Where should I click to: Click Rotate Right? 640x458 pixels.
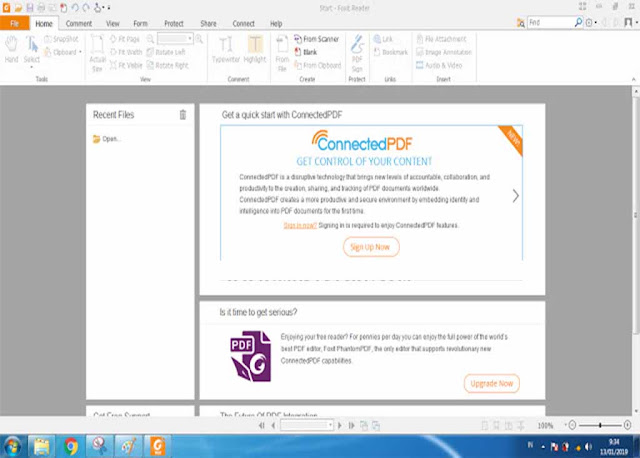(x=168, y=65)
